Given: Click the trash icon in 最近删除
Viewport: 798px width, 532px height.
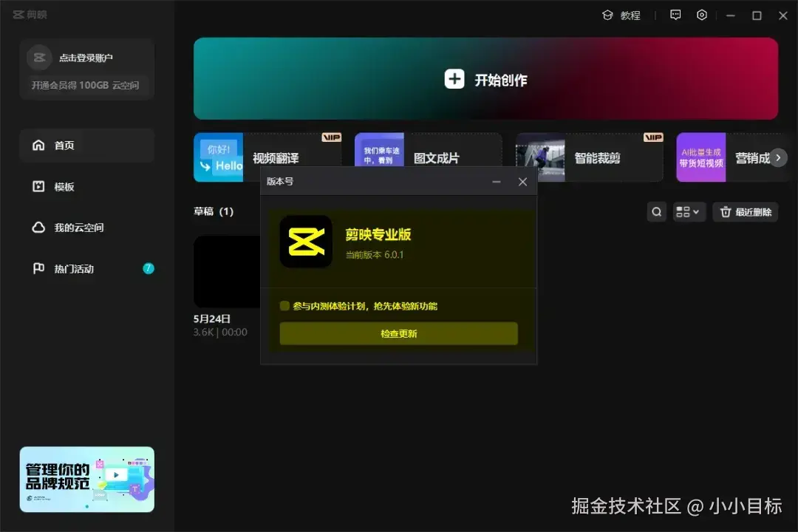Looking at the screenshot, I should coord(726,212).
